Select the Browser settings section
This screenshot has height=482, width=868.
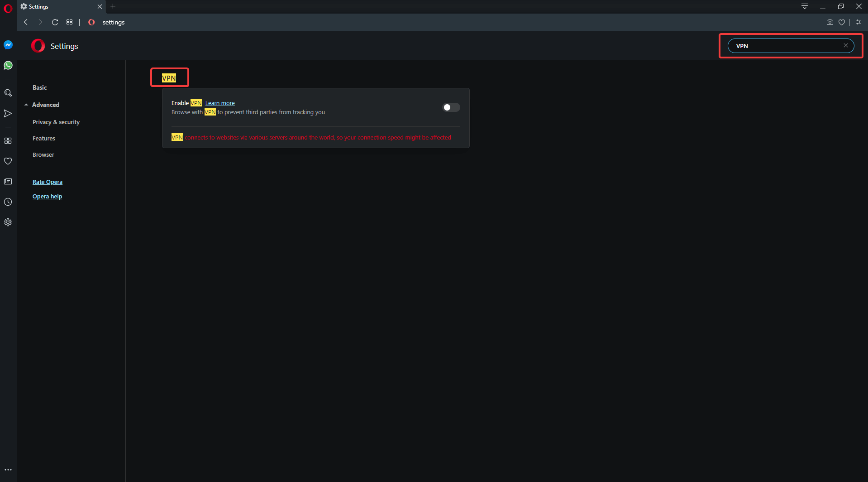43,154
